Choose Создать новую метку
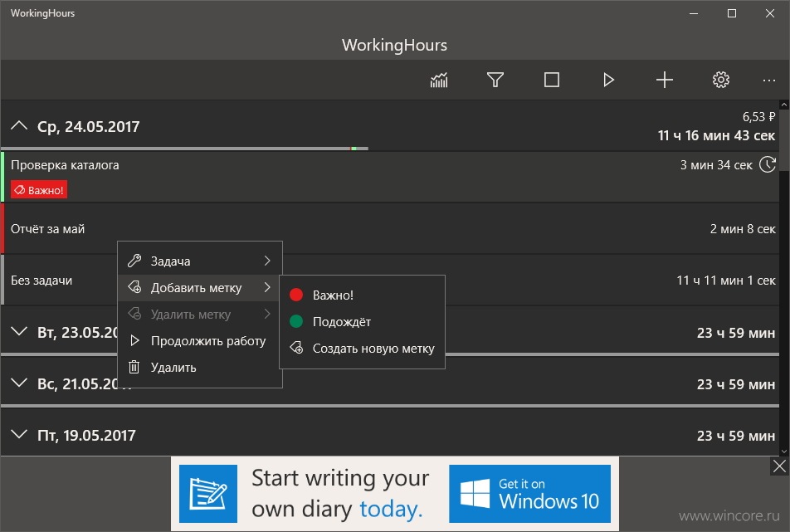The width and height of the screenshot is (790, 532). click(362, 349)
